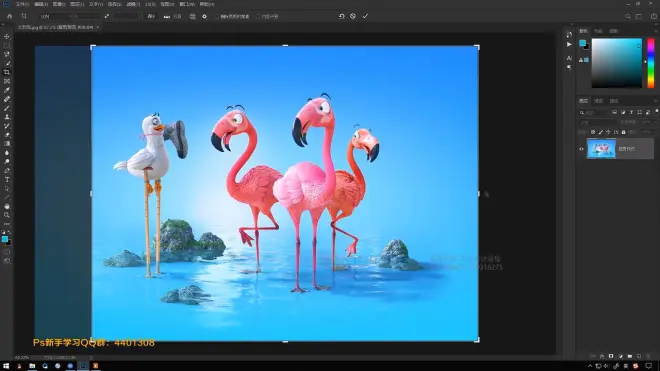
Task: Open the Crop tool preset picker
Action: click(x=24, y=16)
